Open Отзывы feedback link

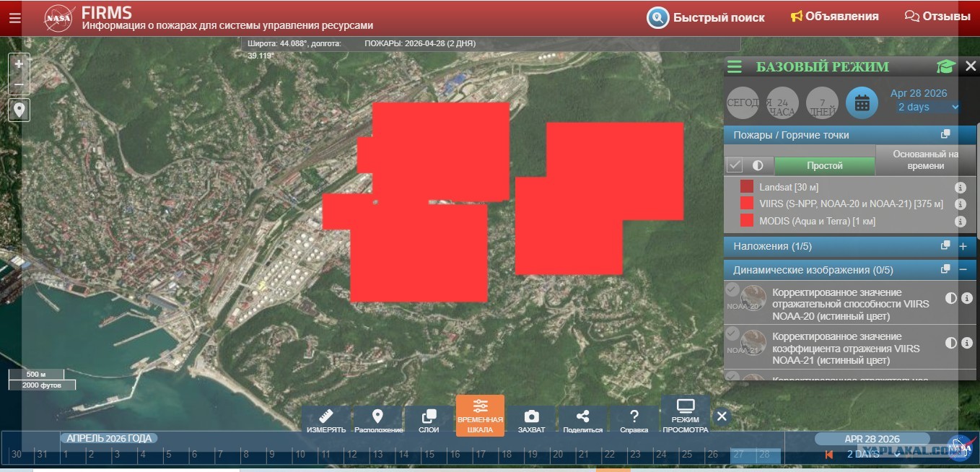pyautogui.click(x=937, y=17)
